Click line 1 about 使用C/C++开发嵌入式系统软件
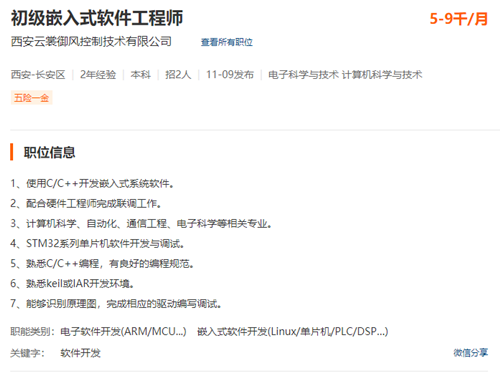Screen dimensions: 500x380 92,183
